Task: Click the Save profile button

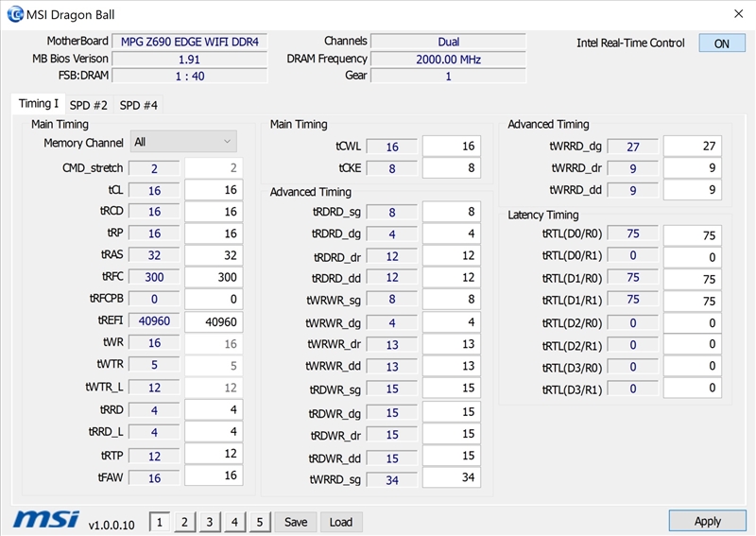Action: coord(296,522)
